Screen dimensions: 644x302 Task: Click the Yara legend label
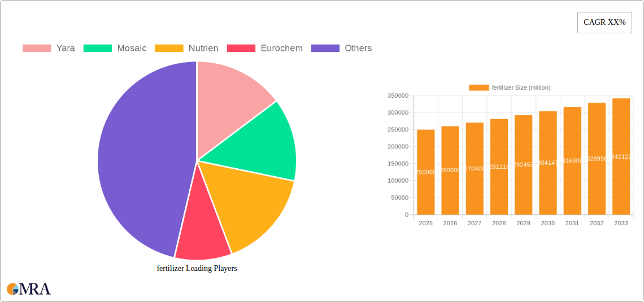pyautogui.click(x=66, y=49)
